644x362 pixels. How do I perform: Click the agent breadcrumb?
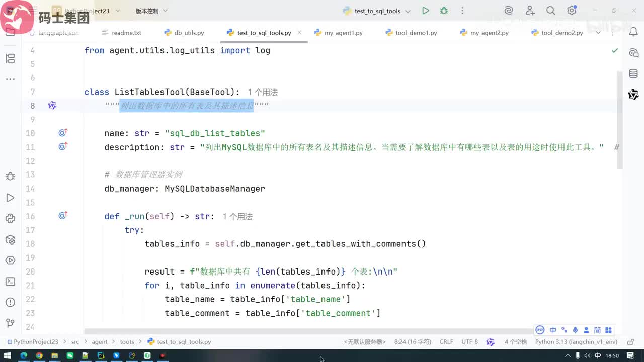coord(99,342)
